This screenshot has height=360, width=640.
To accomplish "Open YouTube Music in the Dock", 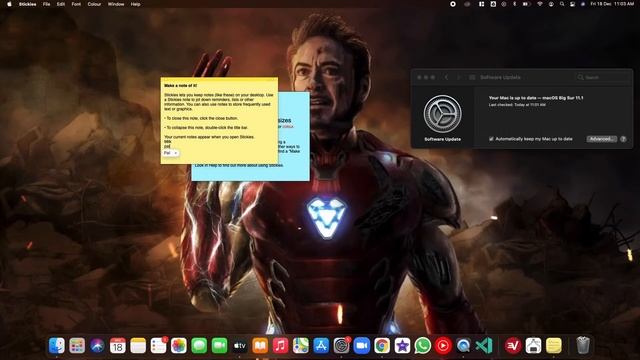I will 443,346.
